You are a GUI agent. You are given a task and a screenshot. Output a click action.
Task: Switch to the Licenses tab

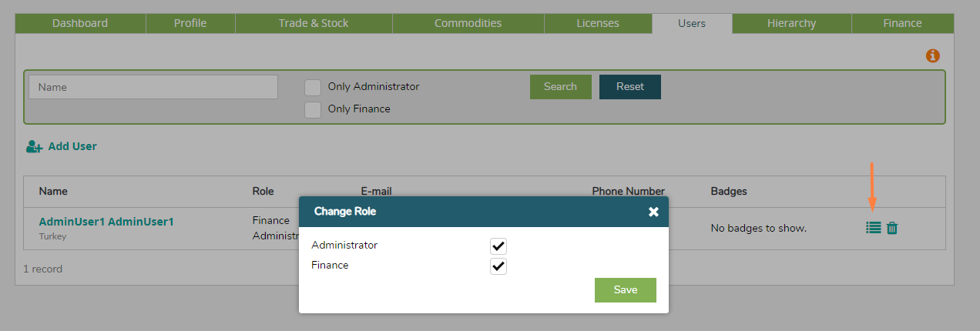598,23
